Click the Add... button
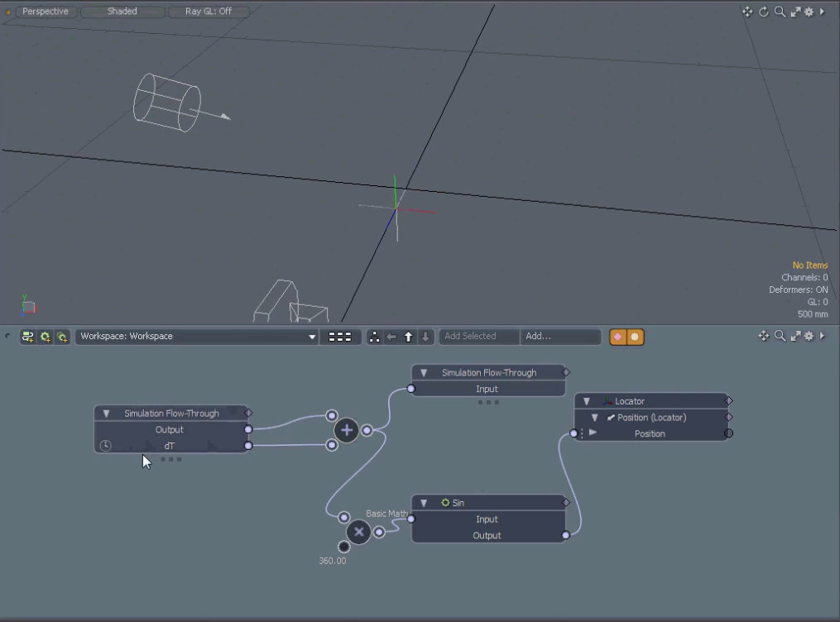Viewport: 840px width, 622px height. pos(559,337)
